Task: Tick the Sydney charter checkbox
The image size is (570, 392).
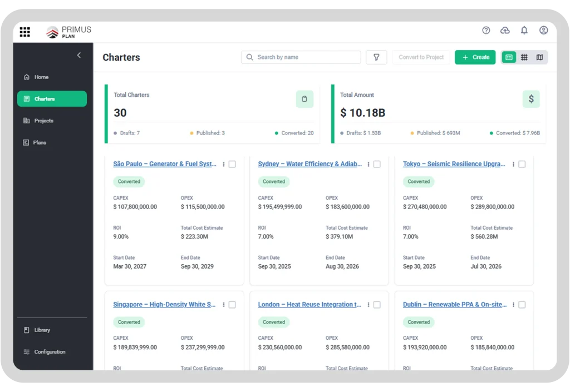Action: 377,165
